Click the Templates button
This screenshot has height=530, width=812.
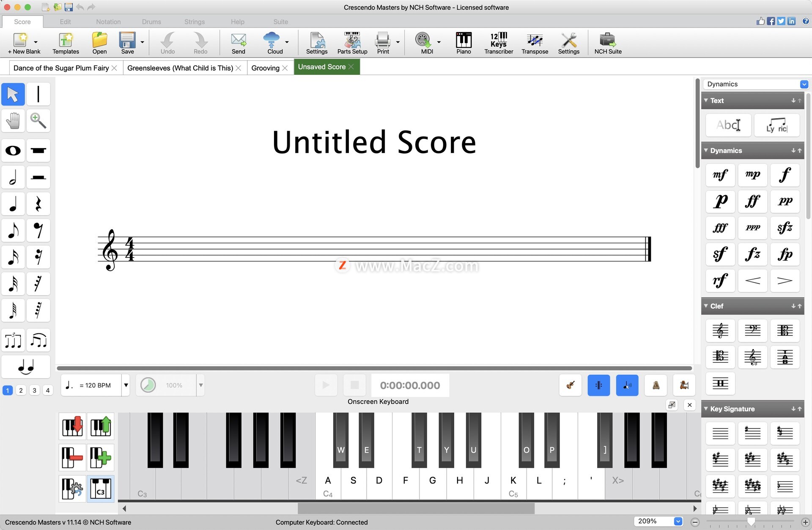66,43
